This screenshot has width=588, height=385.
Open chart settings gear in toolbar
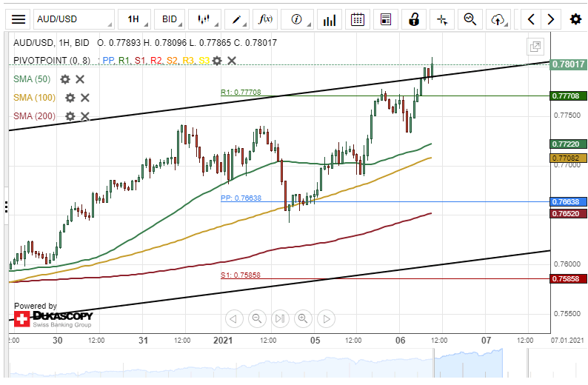click(575, 19)
